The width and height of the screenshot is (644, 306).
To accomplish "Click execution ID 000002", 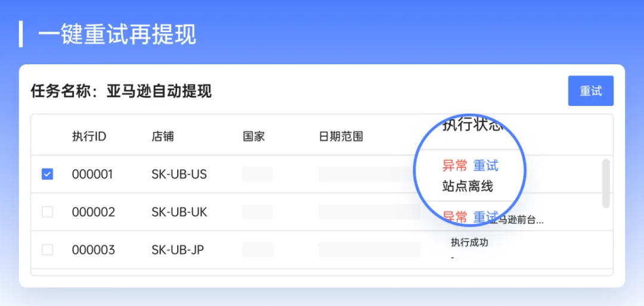I will click(93, 213).
